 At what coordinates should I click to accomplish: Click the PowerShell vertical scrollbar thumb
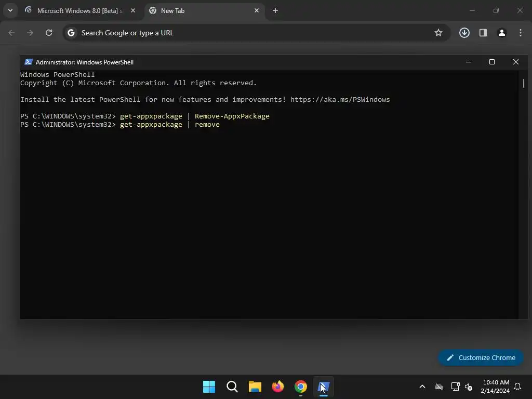524,83
